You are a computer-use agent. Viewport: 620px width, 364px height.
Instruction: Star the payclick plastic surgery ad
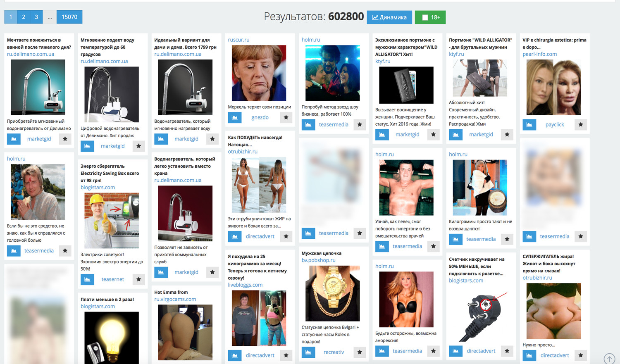pyautogui.click(x=581, y=124)
